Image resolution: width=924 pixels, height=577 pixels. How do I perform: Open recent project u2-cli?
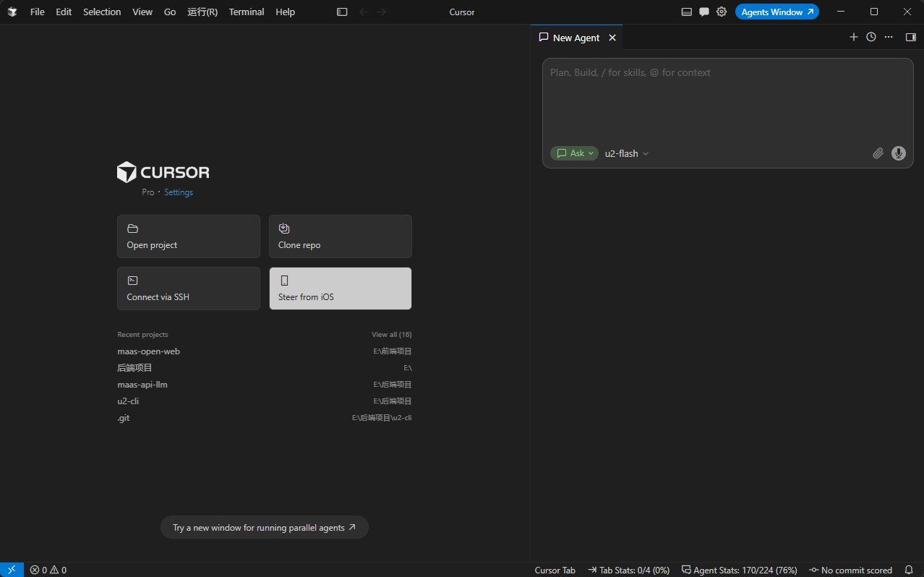click(x=265, y=401)
